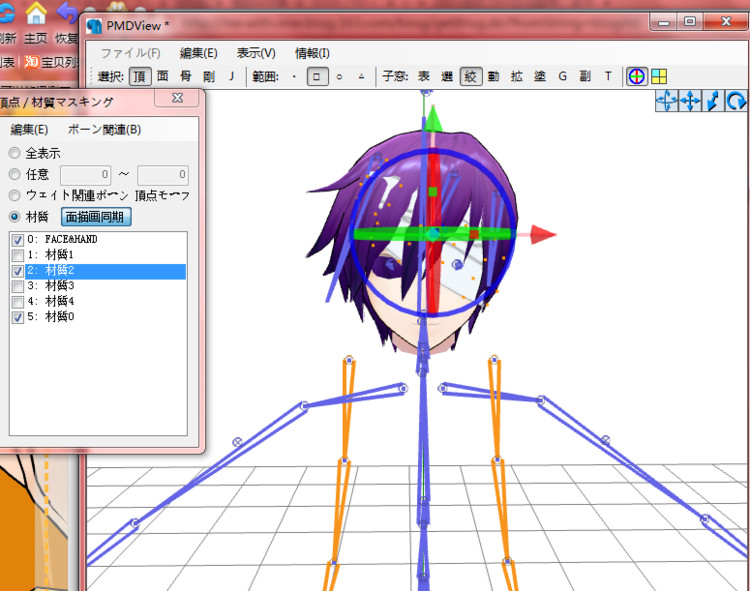Select vertex mode 頂 in toolbar

(140, 77)
